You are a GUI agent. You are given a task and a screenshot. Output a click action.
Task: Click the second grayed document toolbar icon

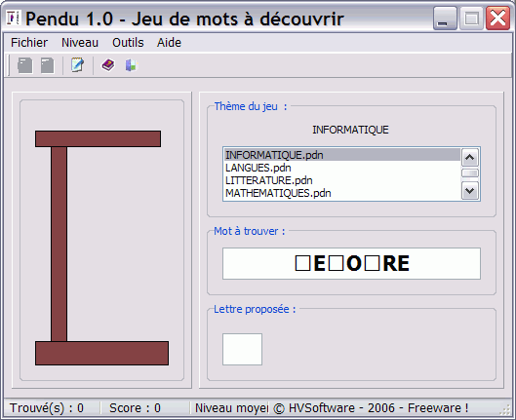tap(48, 65)
